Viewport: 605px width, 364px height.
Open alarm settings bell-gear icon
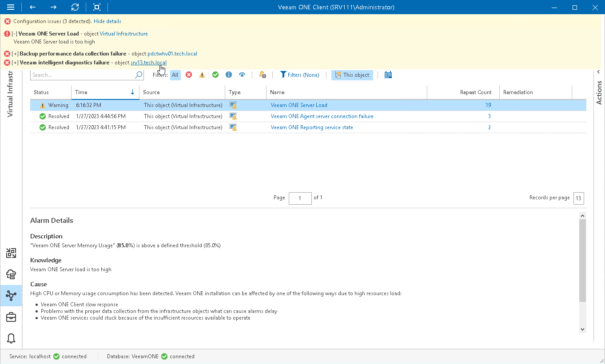point(263,75)
